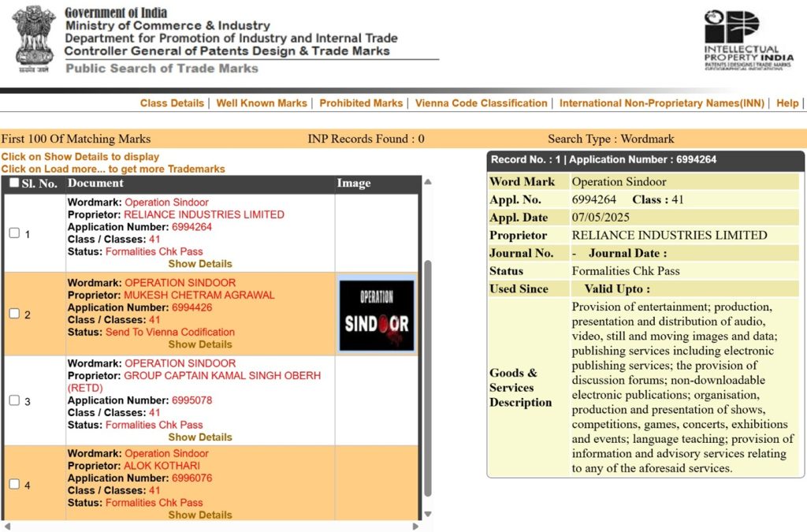Click the Intellectual Property India logo
The image size is (807, 532).
coord(749,40)
